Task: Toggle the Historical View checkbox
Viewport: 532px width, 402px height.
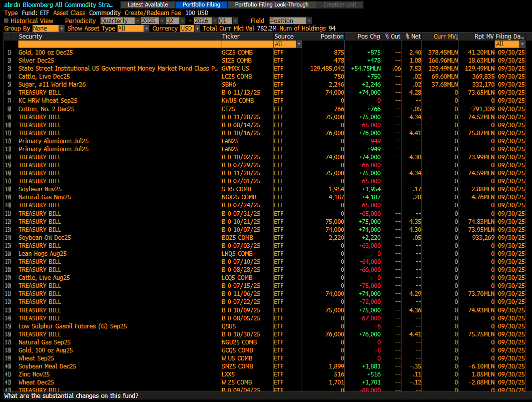Action: (7, 21)
